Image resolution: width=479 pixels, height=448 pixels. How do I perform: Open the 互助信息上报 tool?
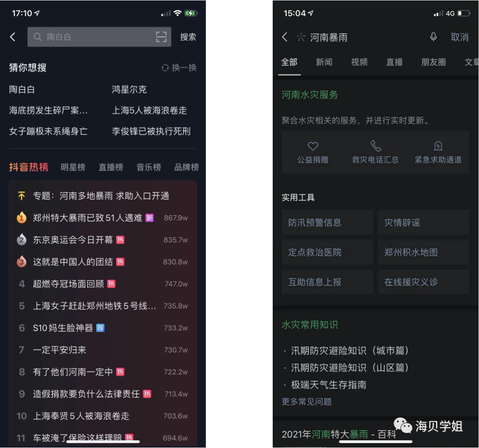point(327,282)
